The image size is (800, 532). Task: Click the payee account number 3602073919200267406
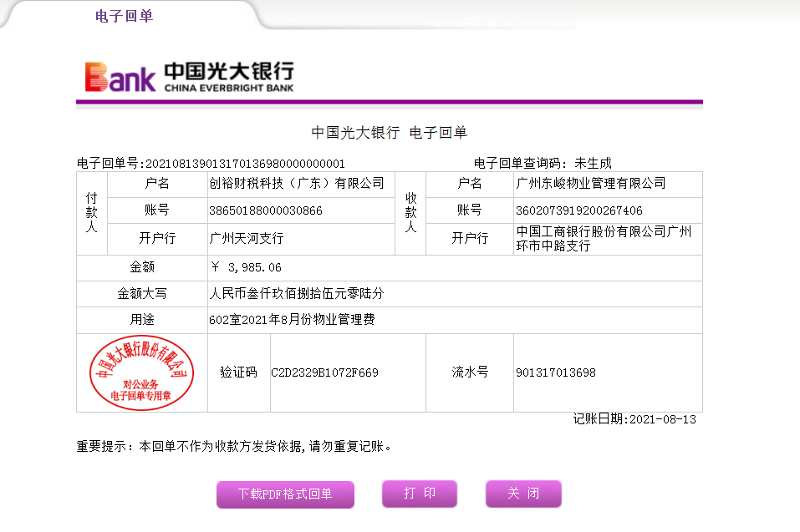579,210
